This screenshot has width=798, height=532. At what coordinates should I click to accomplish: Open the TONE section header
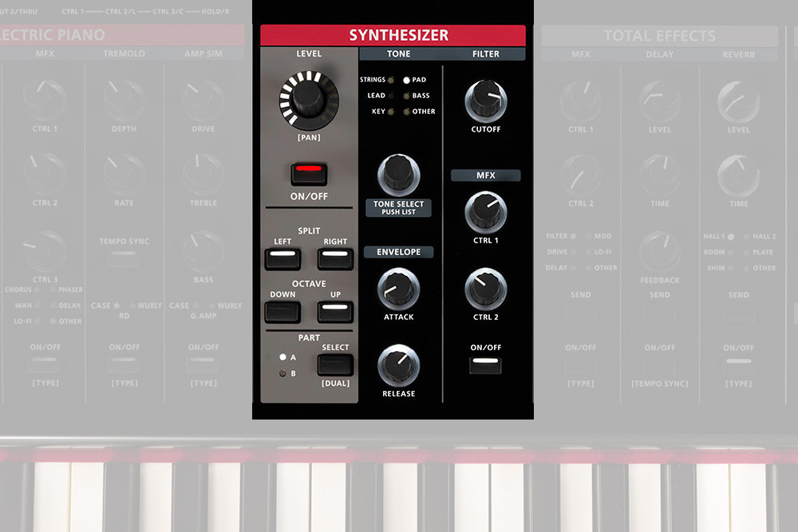click(x=398, y=53)
